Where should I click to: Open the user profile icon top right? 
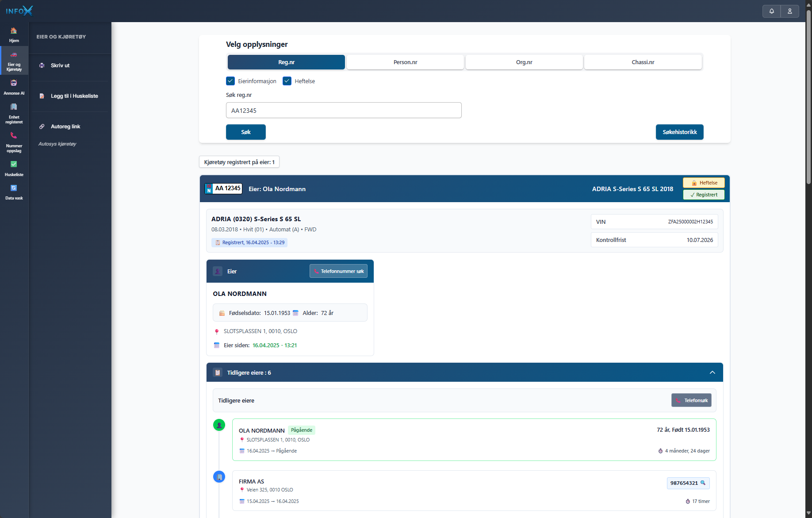click(x=790, y=11)
